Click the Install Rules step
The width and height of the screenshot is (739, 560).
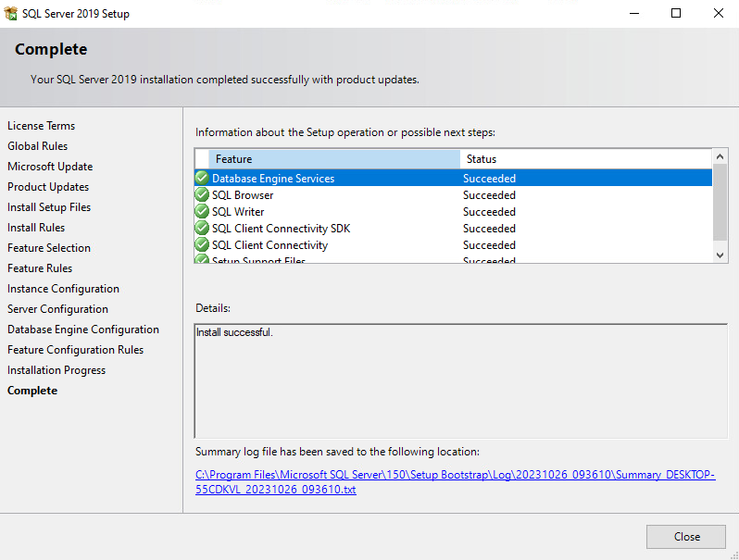click(x=36, y=228)
